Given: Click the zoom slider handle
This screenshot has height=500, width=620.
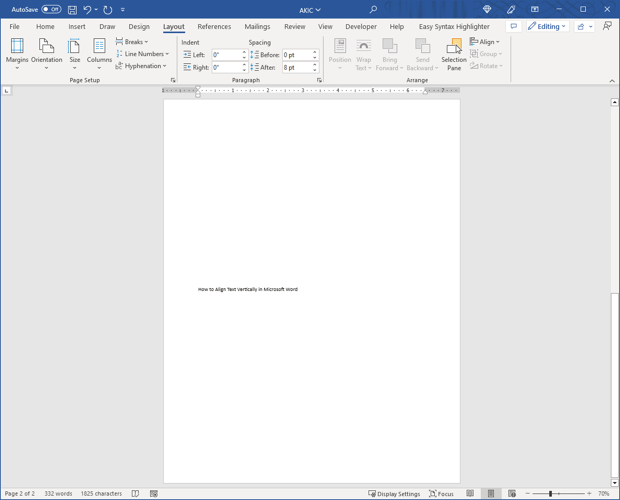Looking at the screenshot, I should (550, 494).
